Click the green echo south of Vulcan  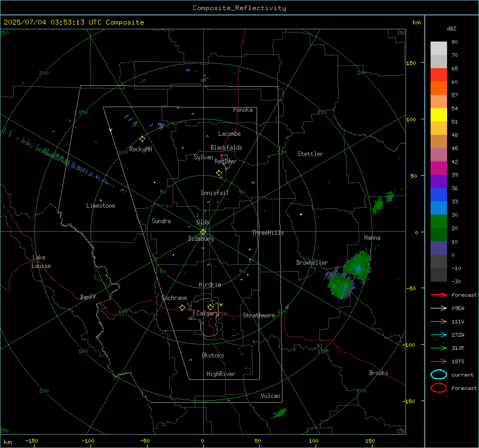[x=279, y=413]
